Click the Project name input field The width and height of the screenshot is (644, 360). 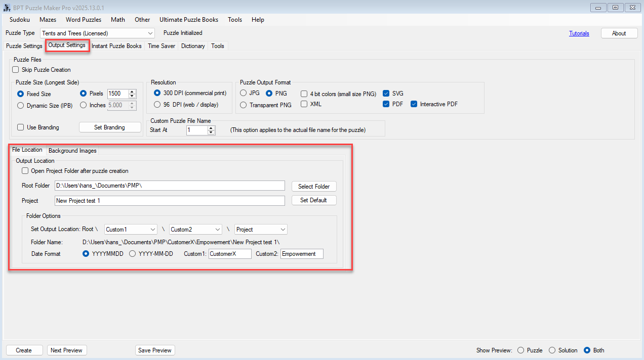[x=170, y=201]
